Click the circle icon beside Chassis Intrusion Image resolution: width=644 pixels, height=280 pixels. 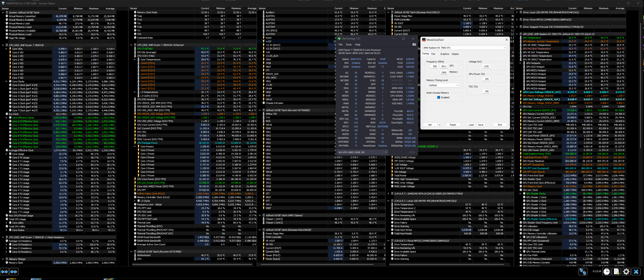click(263, 103)
